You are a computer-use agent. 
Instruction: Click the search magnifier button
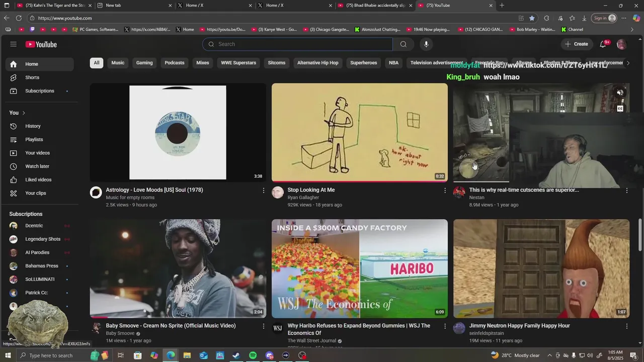point(403,44)
